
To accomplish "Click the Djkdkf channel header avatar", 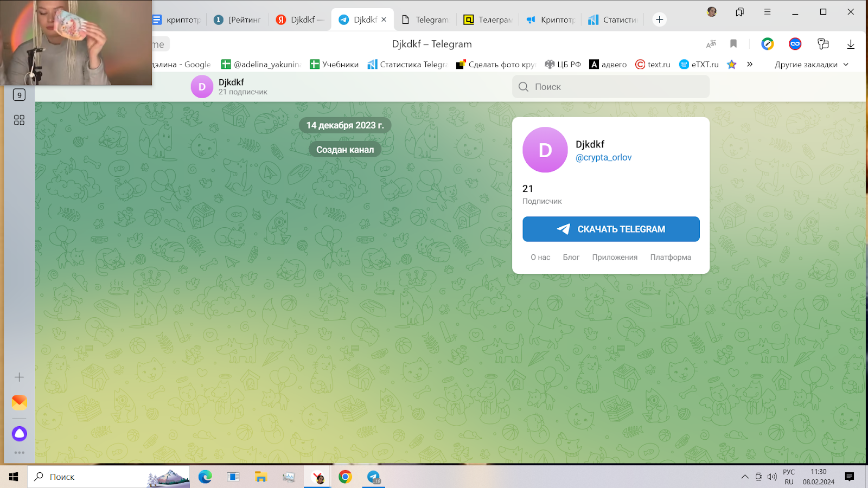I will (x=202, y=87).
